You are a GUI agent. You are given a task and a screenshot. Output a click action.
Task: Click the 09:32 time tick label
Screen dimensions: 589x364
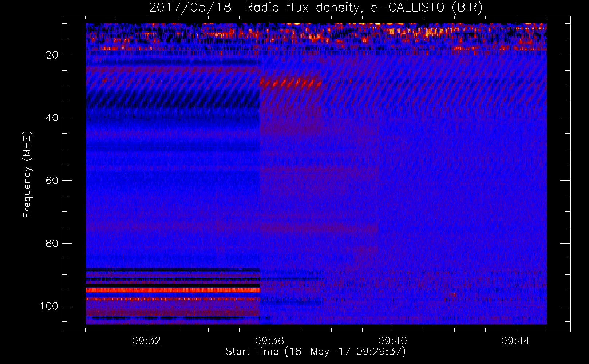pyautogui.click(x=147, y=341)
